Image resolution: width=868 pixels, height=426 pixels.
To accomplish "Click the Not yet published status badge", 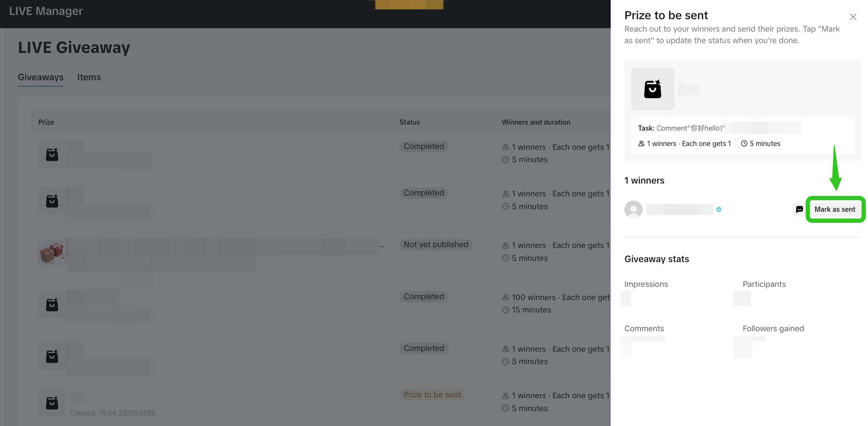I will pyautogui.click(x=436, y=245).
